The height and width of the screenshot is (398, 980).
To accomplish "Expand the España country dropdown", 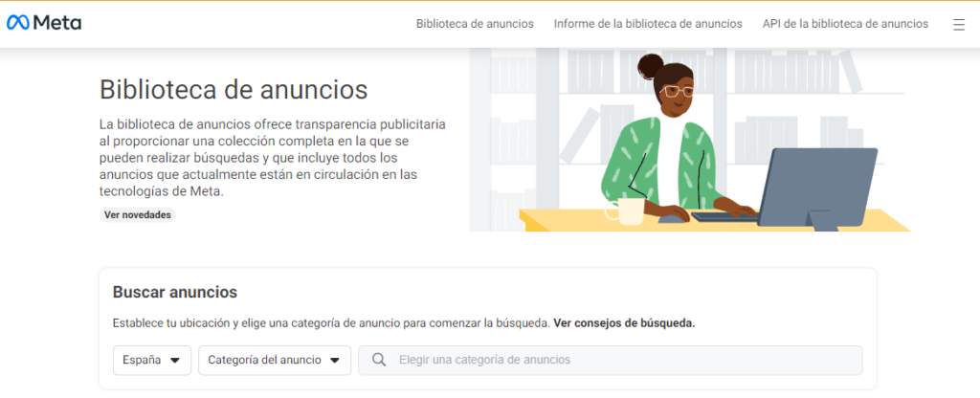I will click(x=152, y=361).
